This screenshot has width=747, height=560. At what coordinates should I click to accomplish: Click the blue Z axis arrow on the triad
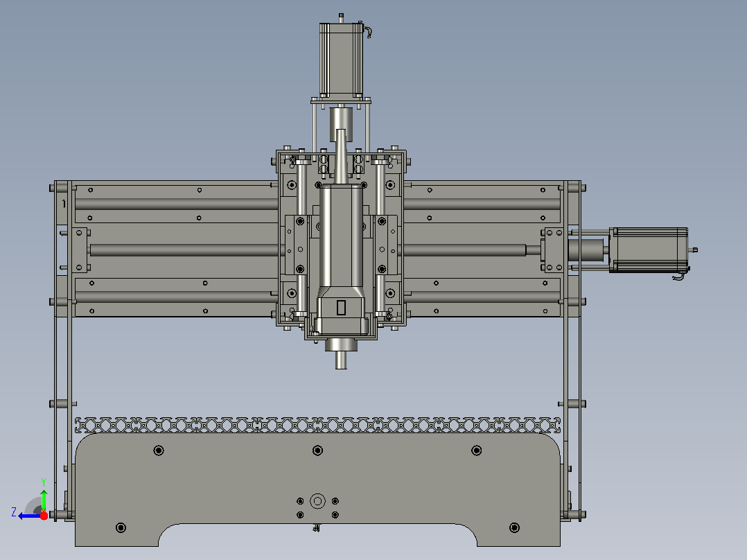pyautogui.click(x=28, y=516)
